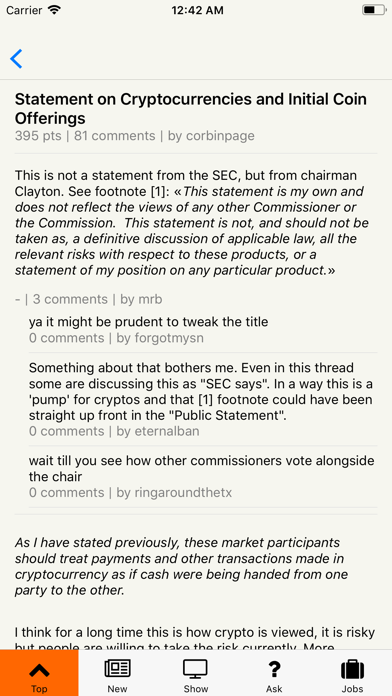Select the New newspaper icon
This screenshot has width=392, height=696.
point(118,669)
